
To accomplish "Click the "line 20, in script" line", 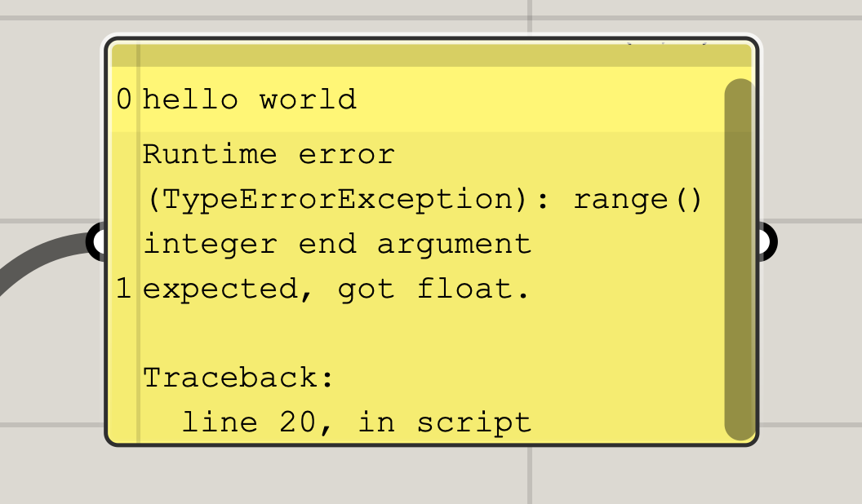I will [356, 422].
